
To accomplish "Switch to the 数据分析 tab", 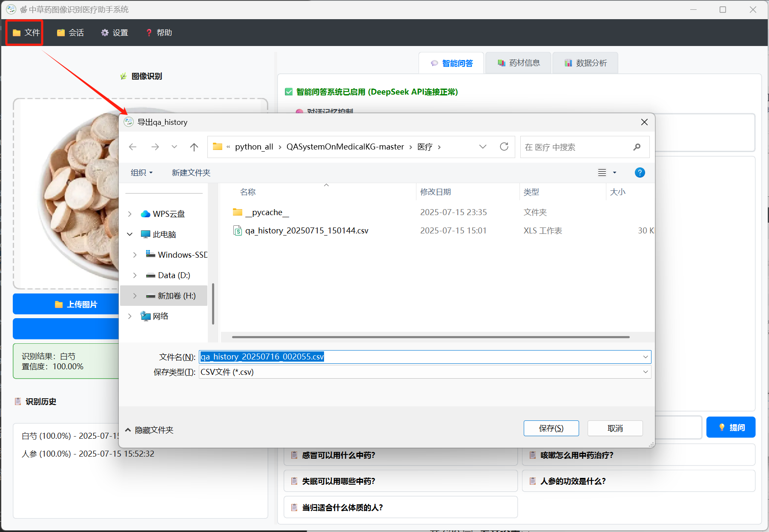I will [585, 63].
